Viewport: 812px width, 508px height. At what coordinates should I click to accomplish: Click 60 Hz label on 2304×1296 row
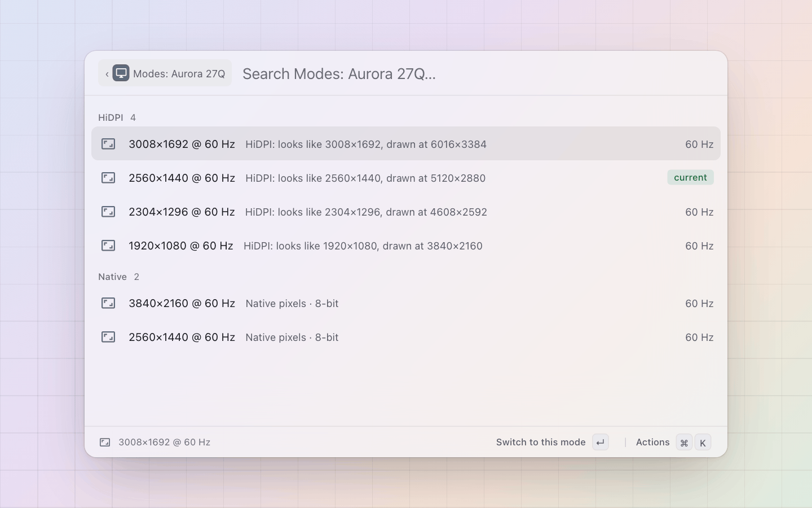coord(699,212)
